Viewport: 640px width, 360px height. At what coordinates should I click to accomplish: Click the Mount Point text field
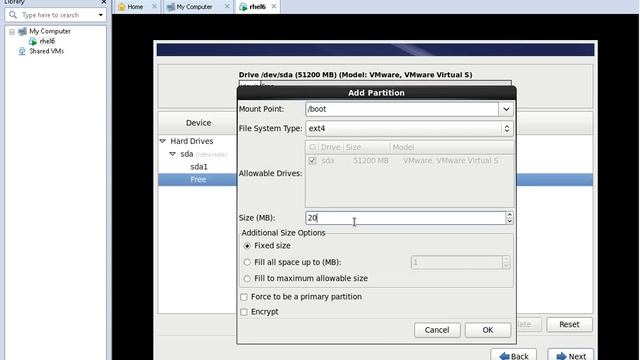point(402,109)
